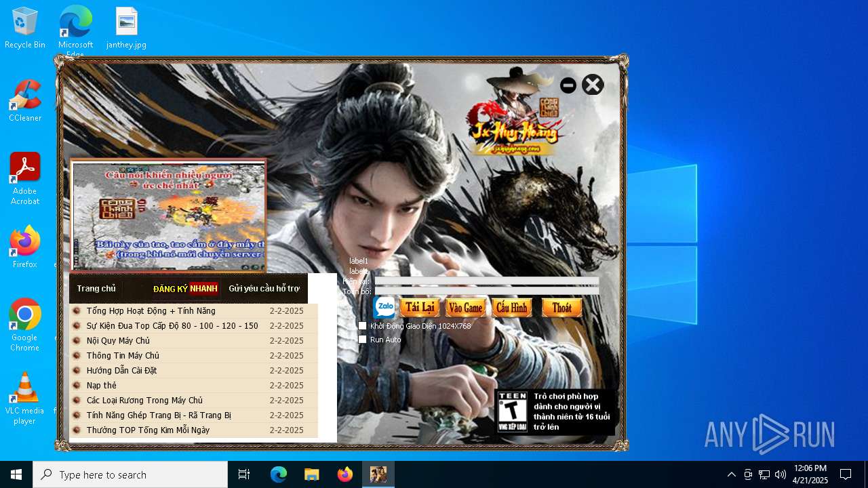868x488 pixels.
Task: Open File Explorer from taskbar
Action: pos(312,474)
